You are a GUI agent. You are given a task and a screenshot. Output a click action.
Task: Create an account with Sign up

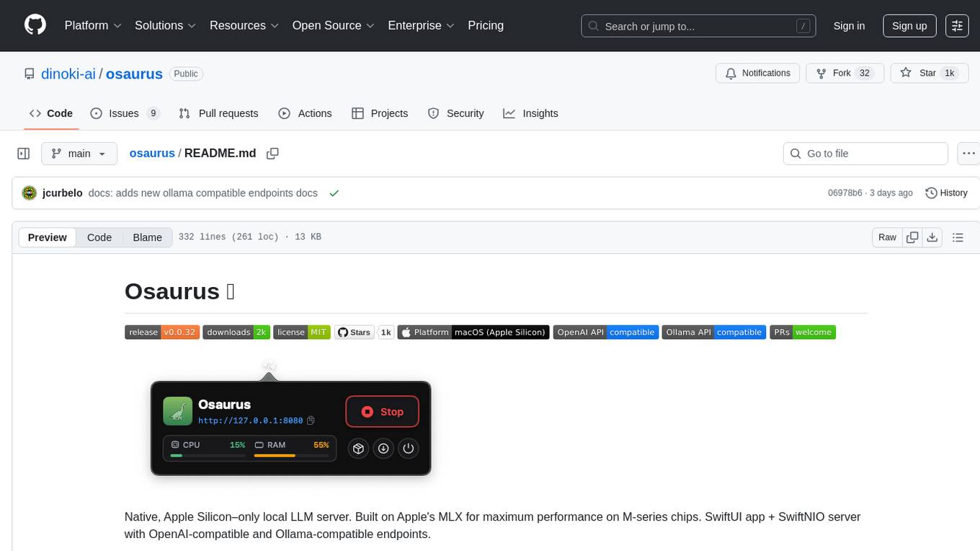pos(909,26)
